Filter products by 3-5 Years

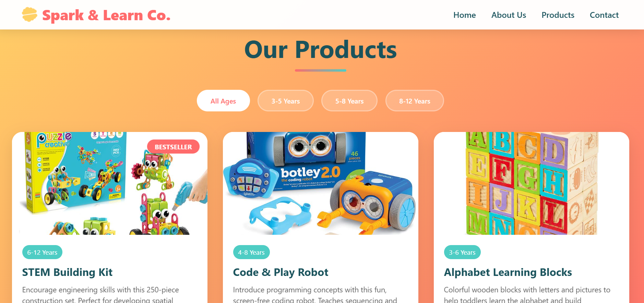coord(286,101)
